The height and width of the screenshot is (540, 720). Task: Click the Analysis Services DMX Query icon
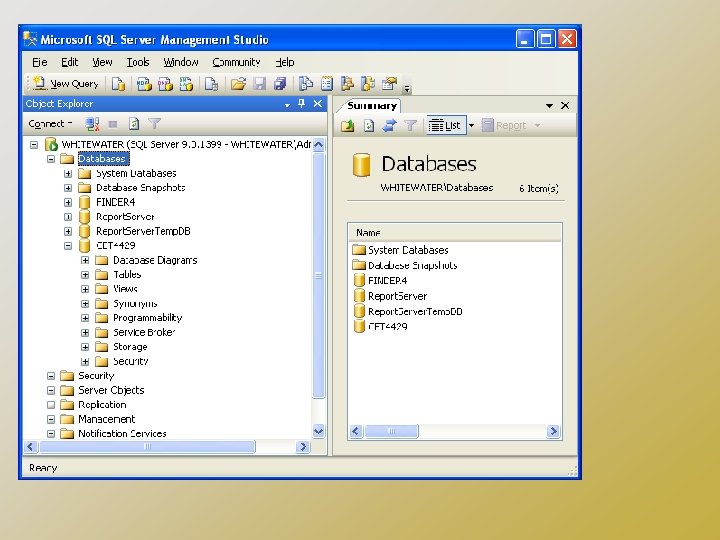point(165,84)
